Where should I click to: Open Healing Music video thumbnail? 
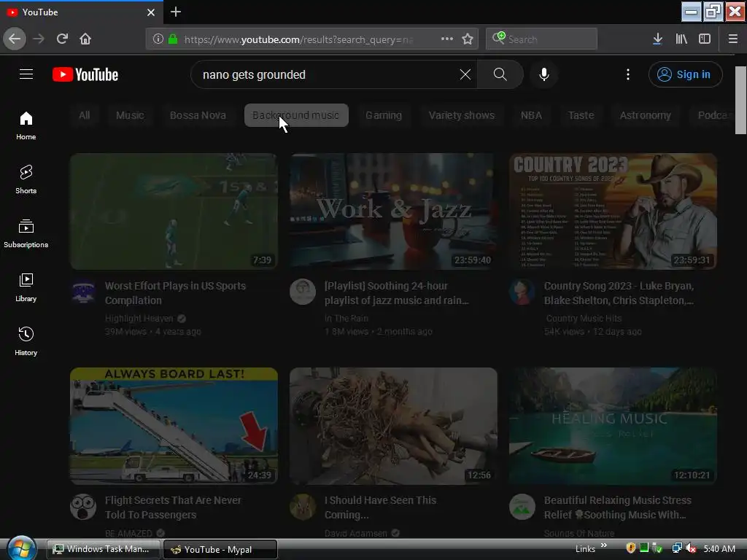(613, 426)
